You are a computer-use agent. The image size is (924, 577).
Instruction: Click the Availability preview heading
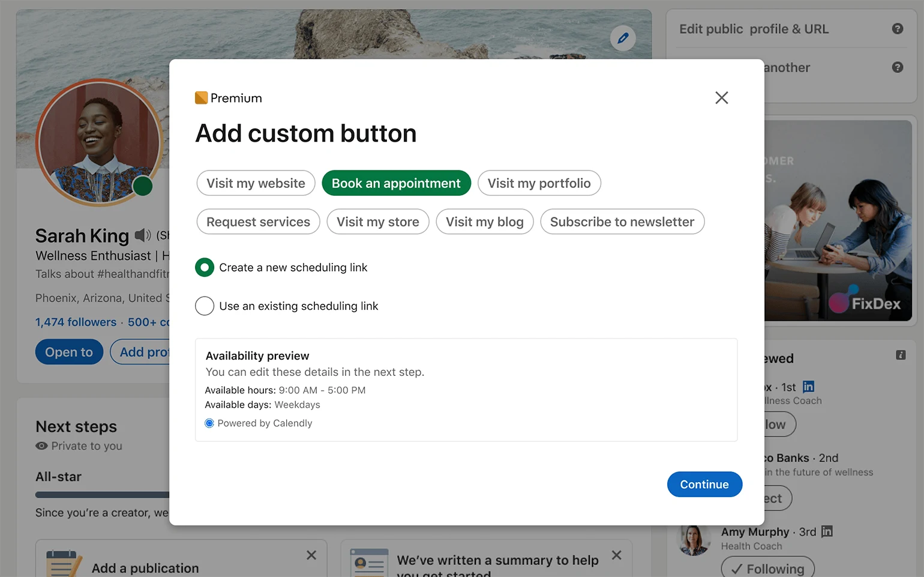[x=257, y=355]
